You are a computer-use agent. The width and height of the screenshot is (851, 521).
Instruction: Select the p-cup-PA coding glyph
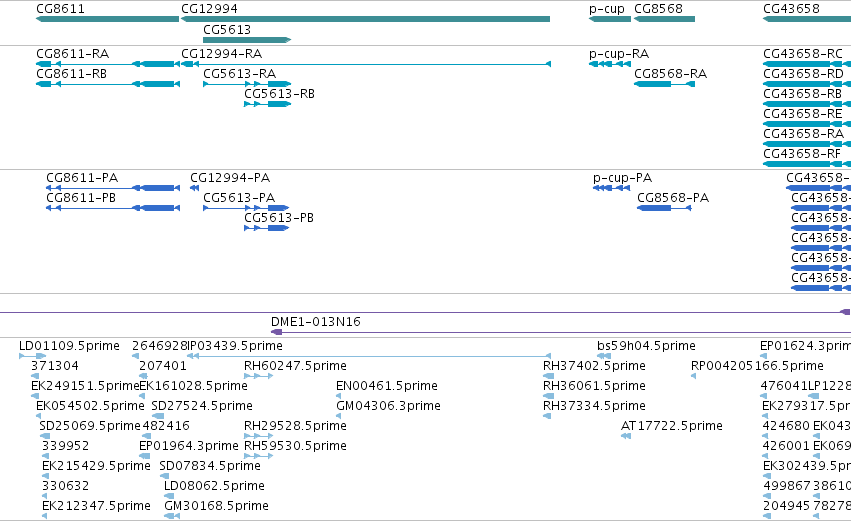(612, 188)
